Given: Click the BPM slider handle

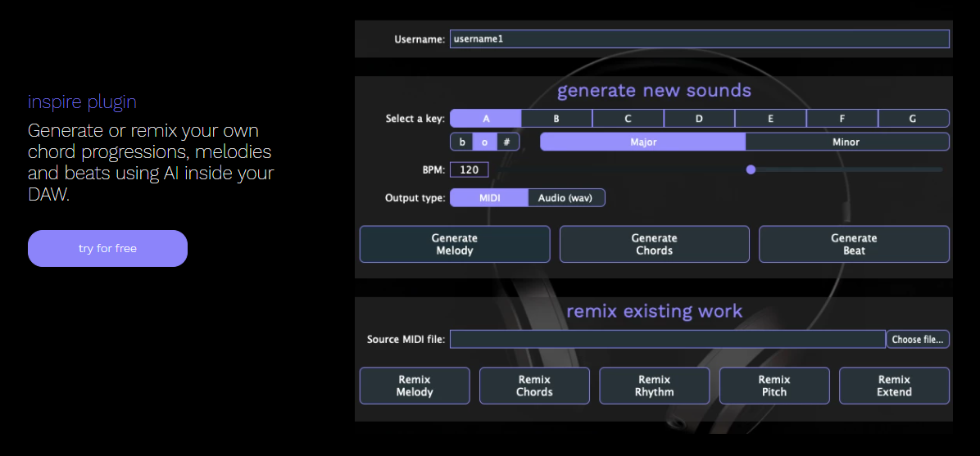Looking at the screenshot, I should [751, 169].
